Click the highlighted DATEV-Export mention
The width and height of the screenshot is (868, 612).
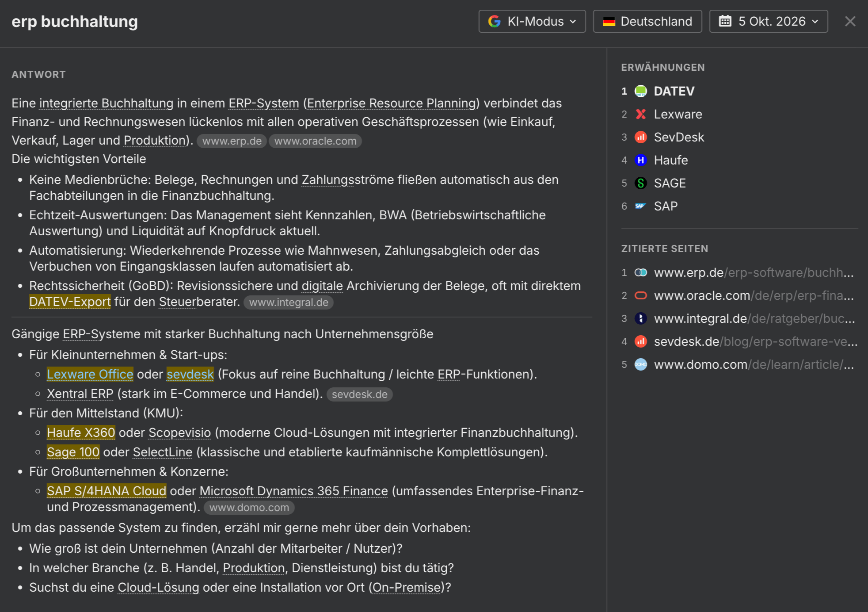(70, 302)
